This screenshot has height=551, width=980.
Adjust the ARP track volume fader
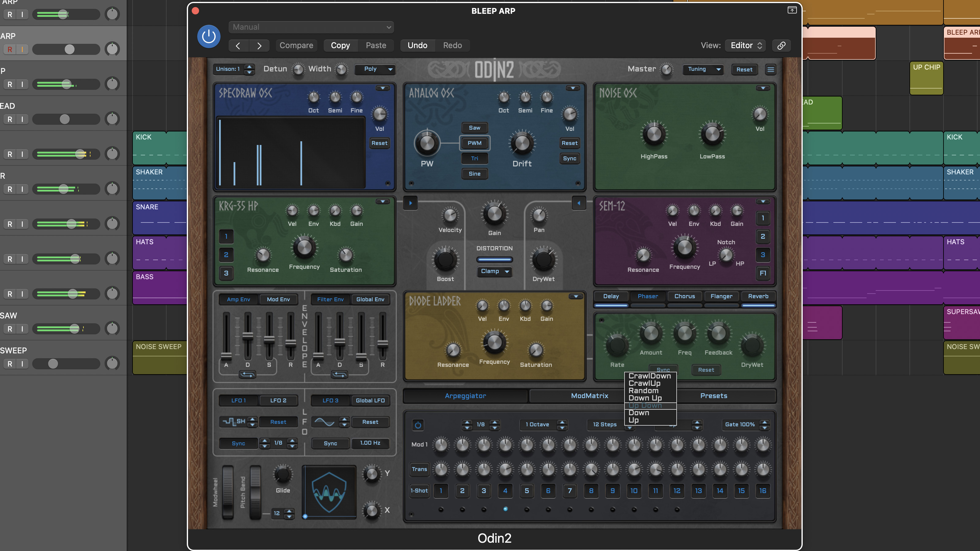pos(69,49)
